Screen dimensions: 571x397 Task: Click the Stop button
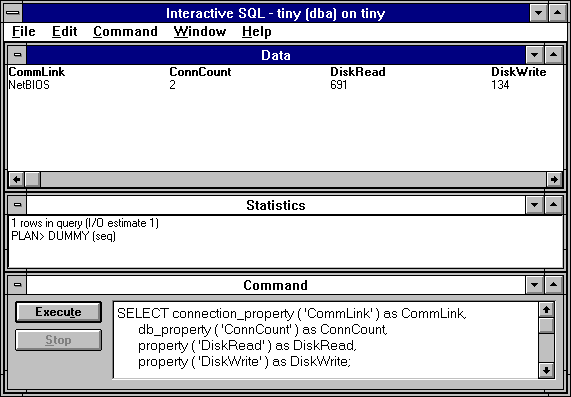(58, 340)
